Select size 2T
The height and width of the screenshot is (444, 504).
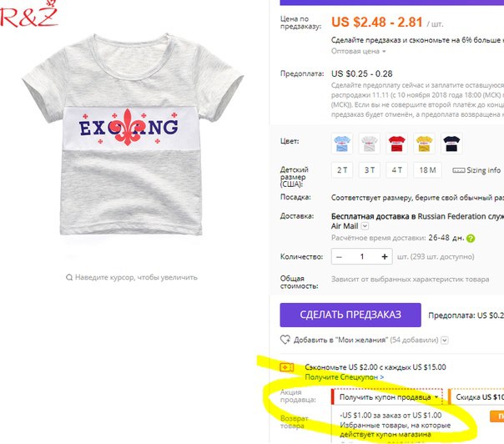342,170
